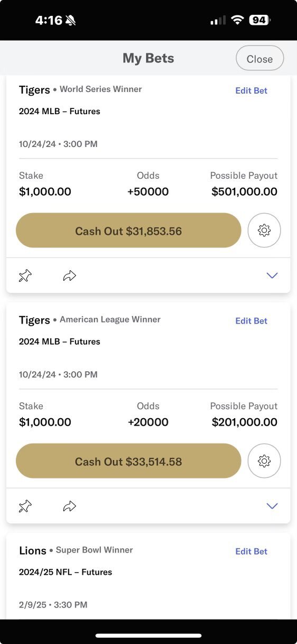Viewport: 297px width, 644px height.
Task: Select the $501,000.00 possible payout amount
Action: (x=244, y=191)
